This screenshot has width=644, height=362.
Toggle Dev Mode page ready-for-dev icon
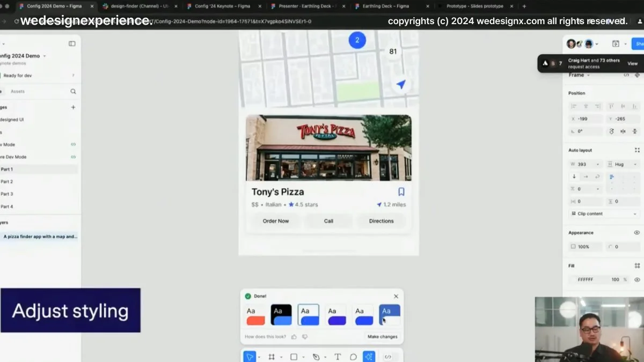[73, 144]
